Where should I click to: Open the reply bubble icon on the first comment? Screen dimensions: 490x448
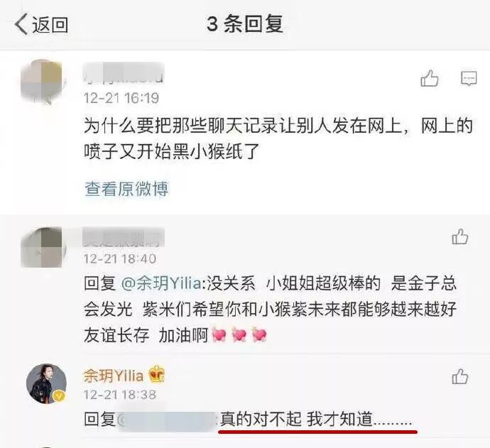coord(469,78)
